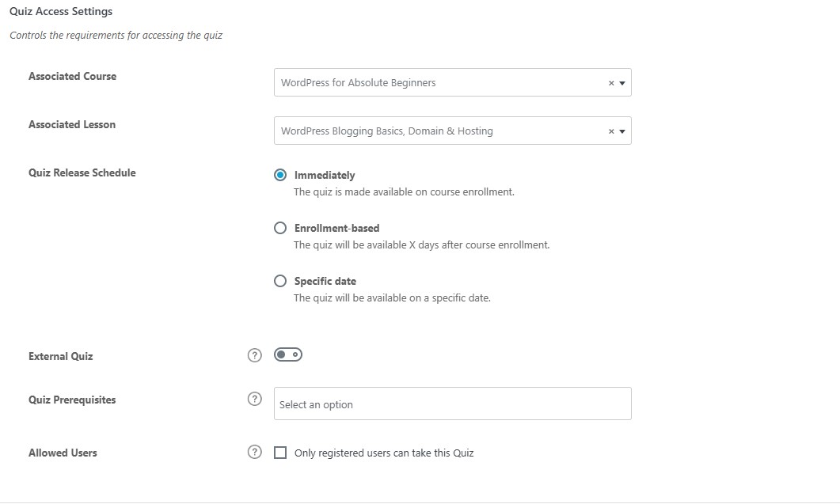840x504 pixels.
Task: Open help tooltip for Allowed Users
Action: (x=254, y=452)
